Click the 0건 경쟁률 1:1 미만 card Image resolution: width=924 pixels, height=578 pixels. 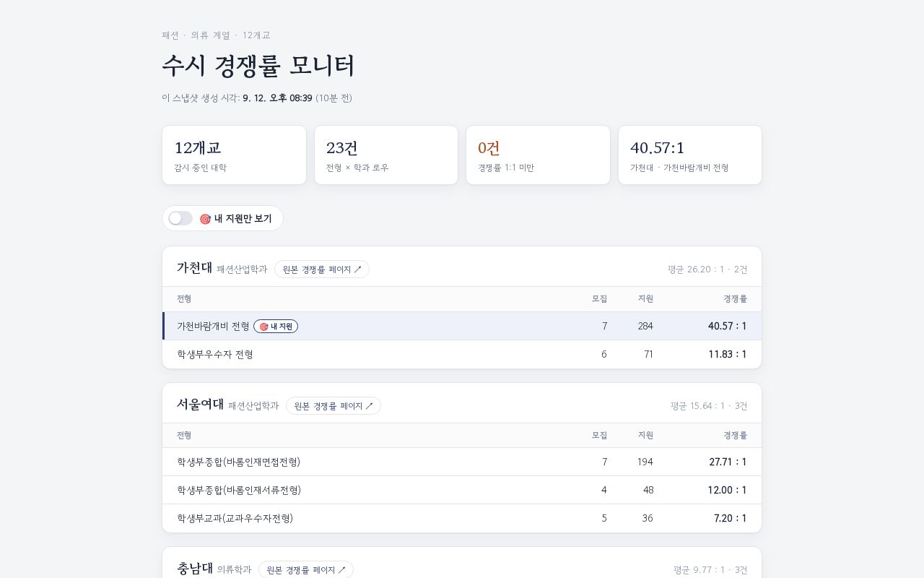(x=538, y=155)
